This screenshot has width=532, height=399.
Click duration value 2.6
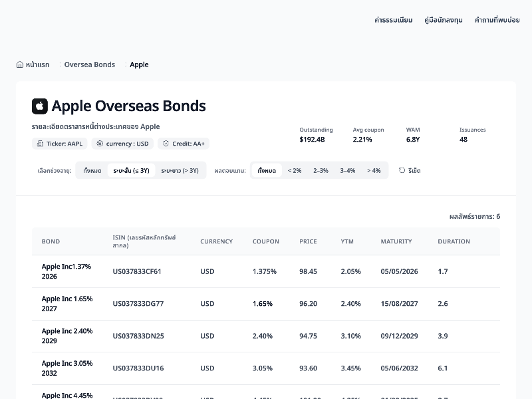pyautogui.click(x=443, y=304)
